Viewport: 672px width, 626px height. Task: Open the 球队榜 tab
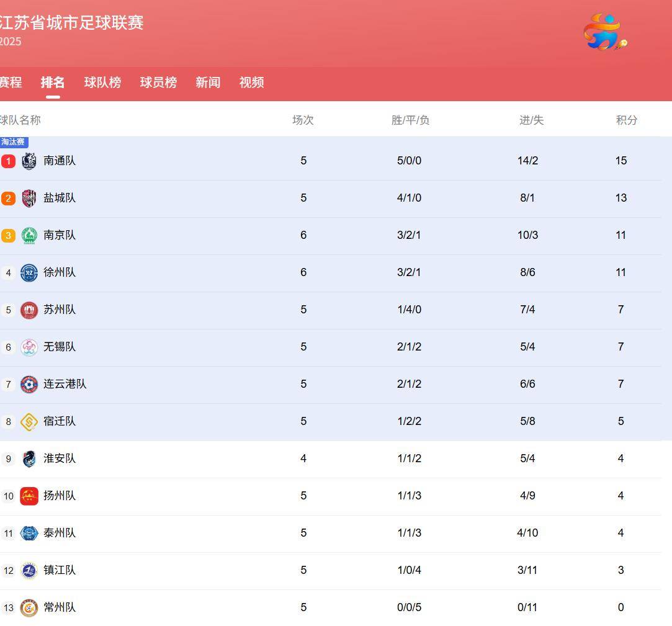[102, 83]
